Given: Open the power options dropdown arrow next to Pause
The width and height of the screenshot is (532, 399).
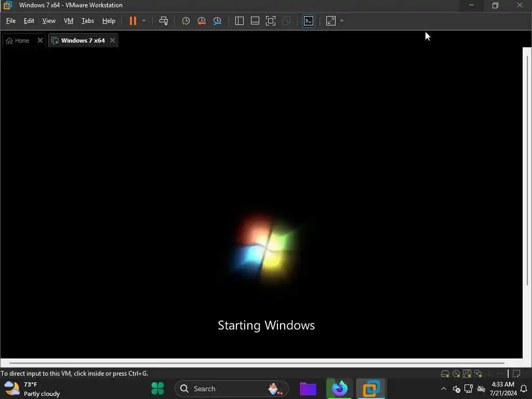Looking at the screenshot, I should point(144,21).
